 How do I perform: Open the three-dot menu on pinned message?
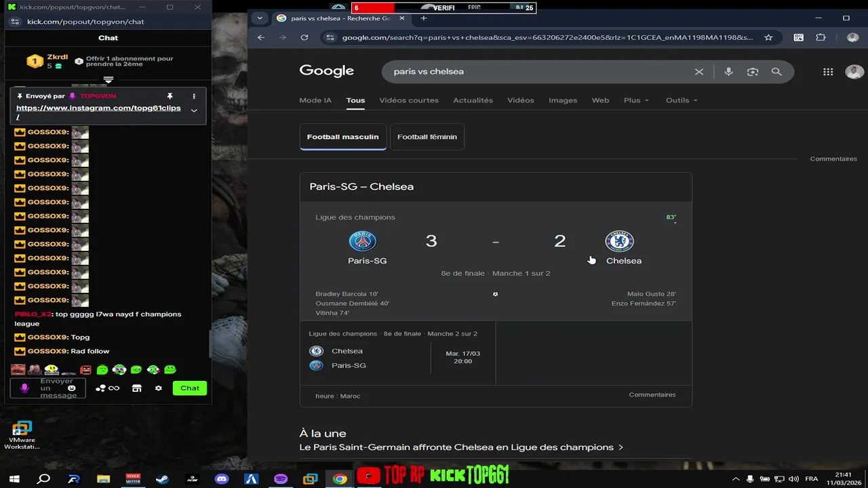pyautogui.click(x=194, y=96)
